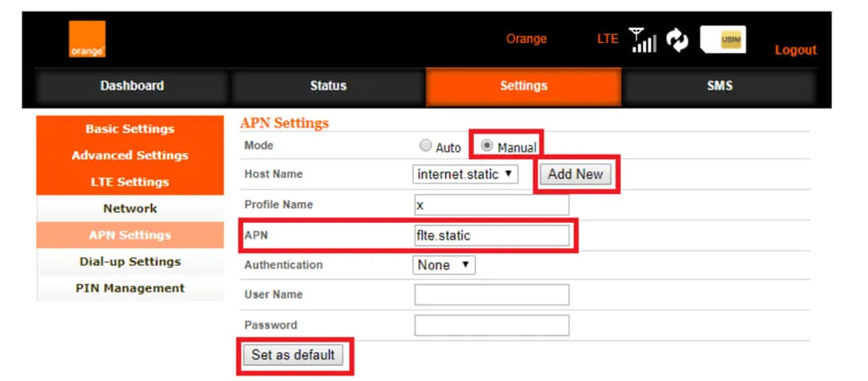Click the Set as default button
The image size is (868, 381).
point(293,355)
